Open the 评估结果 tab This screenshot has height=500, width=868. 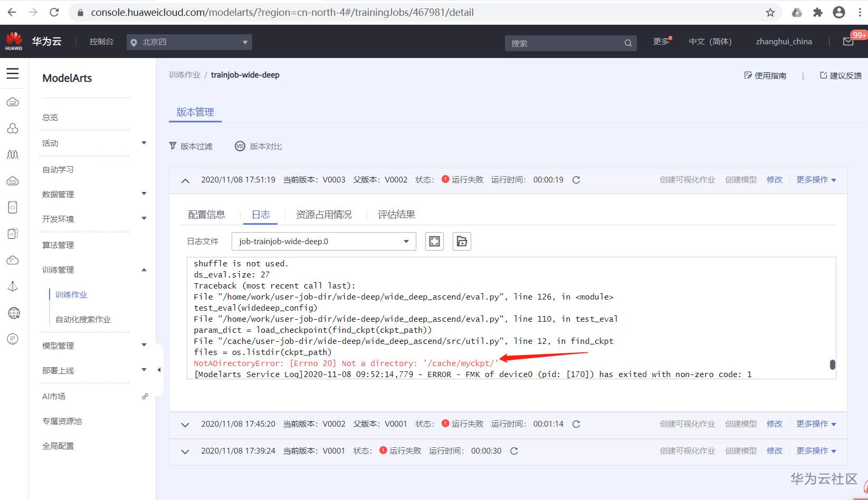coord(396,215)
